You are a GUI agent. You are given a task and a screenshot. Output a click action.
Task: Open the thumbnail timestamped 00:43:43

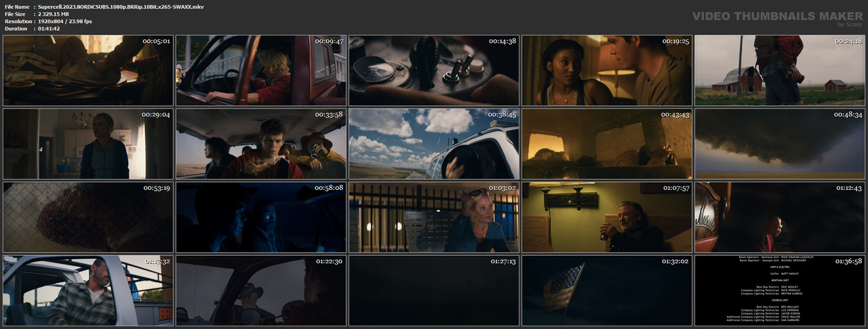607,143
